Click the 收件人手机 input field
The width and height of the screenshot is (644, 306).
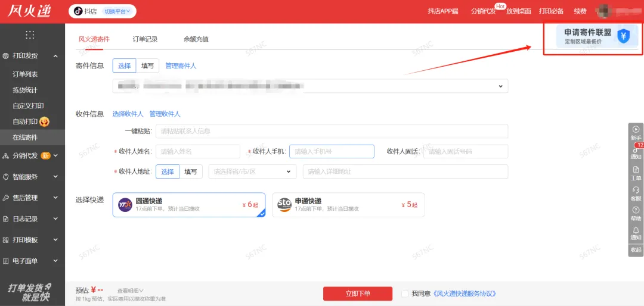click(x=332, y=151)
